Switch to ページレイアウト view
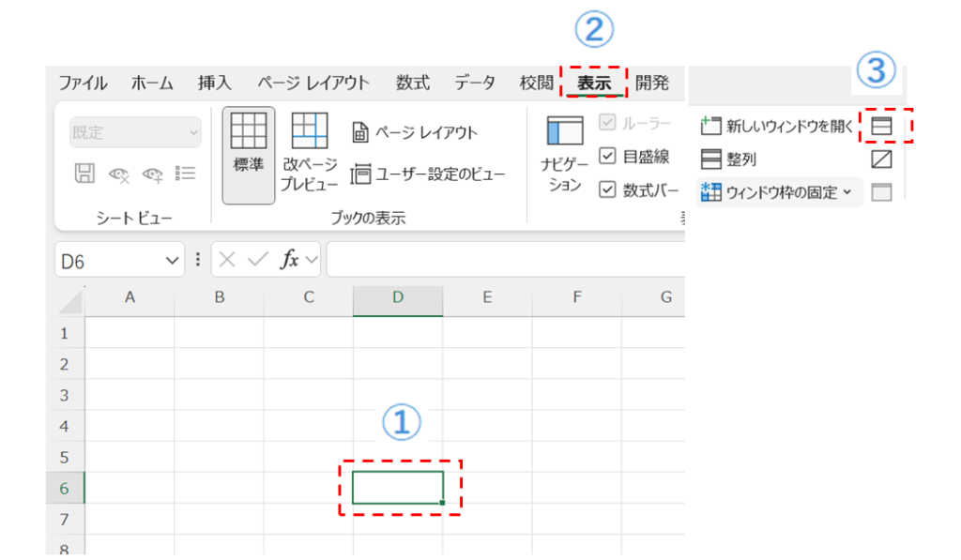The height and width of the screenshot is (560, 961). [x=415, y=132]
